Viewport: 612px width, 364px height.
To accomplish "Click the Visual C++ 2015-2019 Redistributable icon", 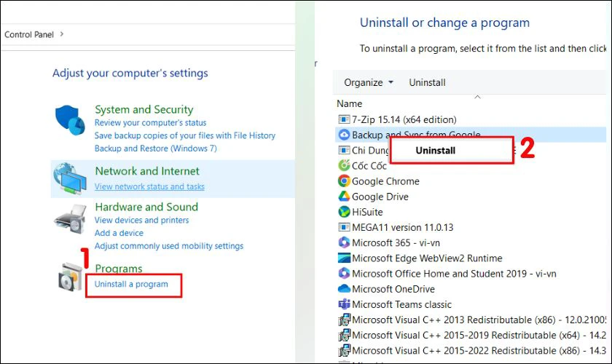I will [x=344, y=335].
